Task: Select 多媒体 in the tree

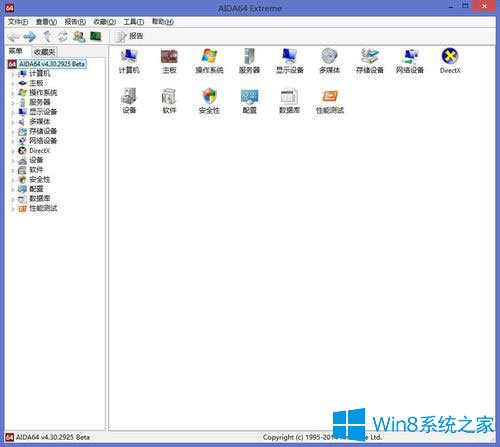Action: (40, 121)
